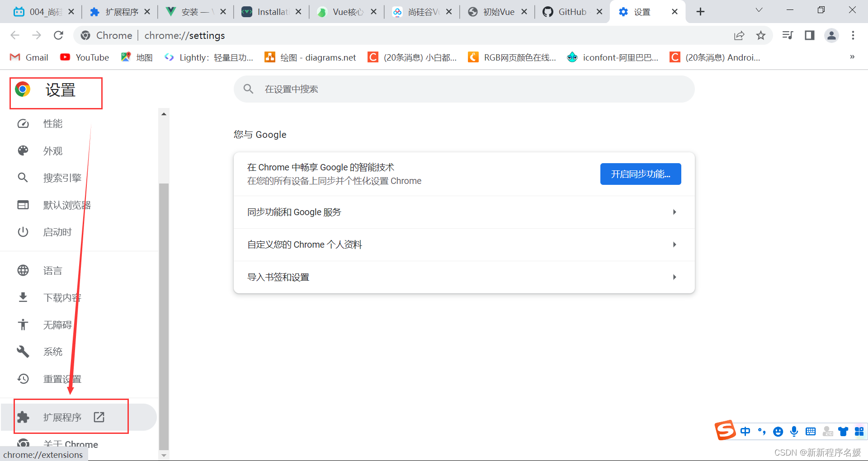Click 开启同步功能 sync button
868x461 pixels.
pos(641,174)
